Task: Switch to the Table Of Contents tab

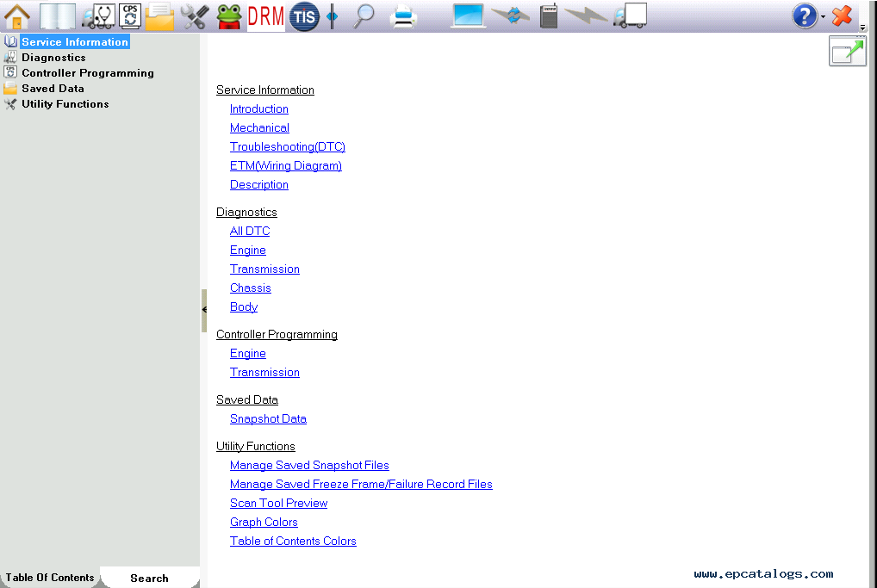Action: click(50, 578)
